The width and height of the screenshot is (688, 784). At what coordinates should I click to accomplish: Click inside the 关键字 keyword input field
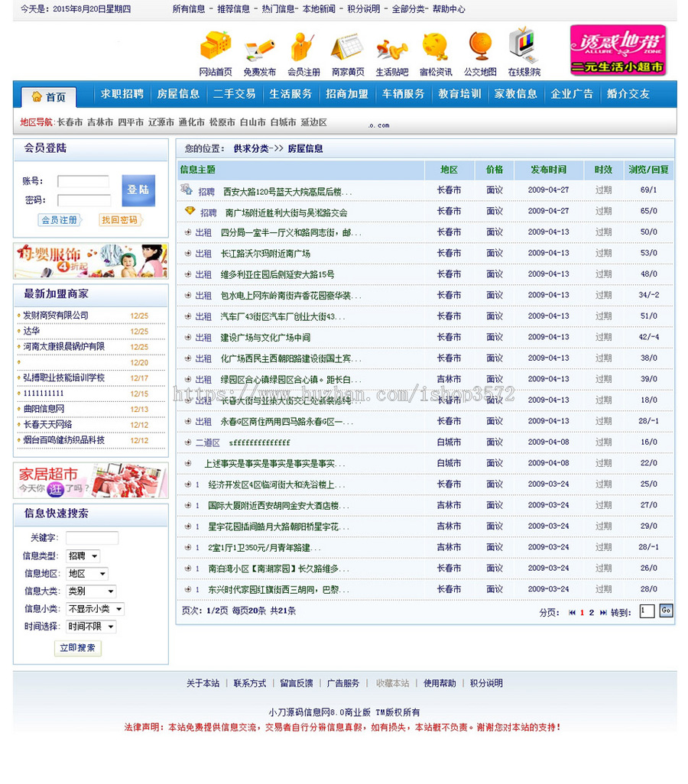[x=92, y=538]
